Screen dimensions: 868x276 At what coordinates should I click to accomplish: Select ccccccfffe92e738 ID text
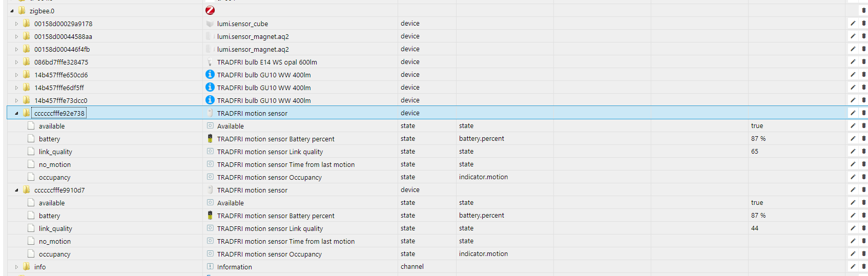(59, 113)
